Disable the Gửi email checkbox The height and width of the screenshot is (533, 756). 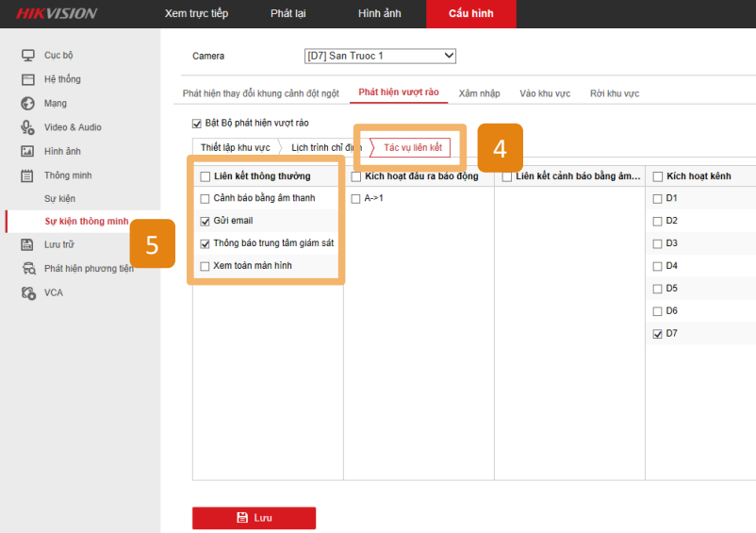(205, 221)
